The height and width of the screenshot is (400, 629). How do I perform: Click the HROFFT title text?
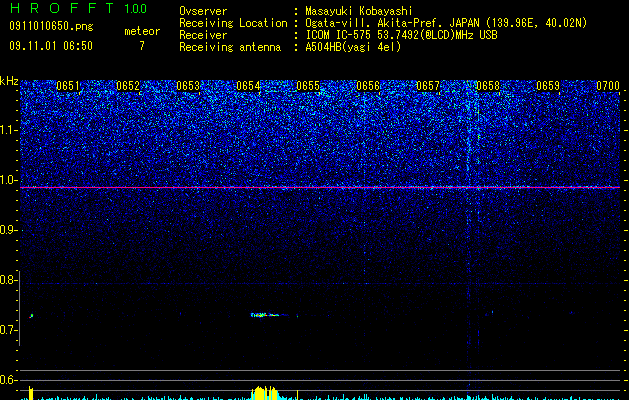(x=62, y=8)
